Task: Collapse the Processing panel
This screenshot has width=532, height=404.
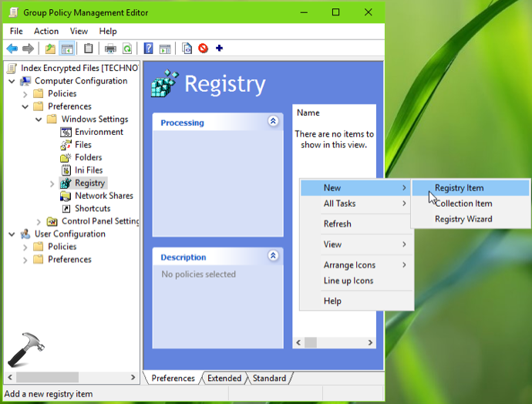Action: [272, 121]
